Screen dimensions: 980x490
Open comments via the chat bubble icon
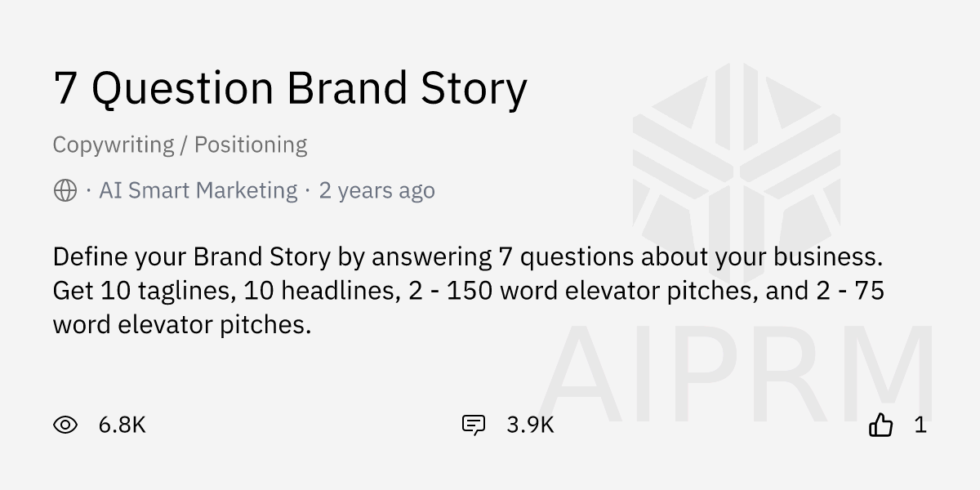click(474, 425)
